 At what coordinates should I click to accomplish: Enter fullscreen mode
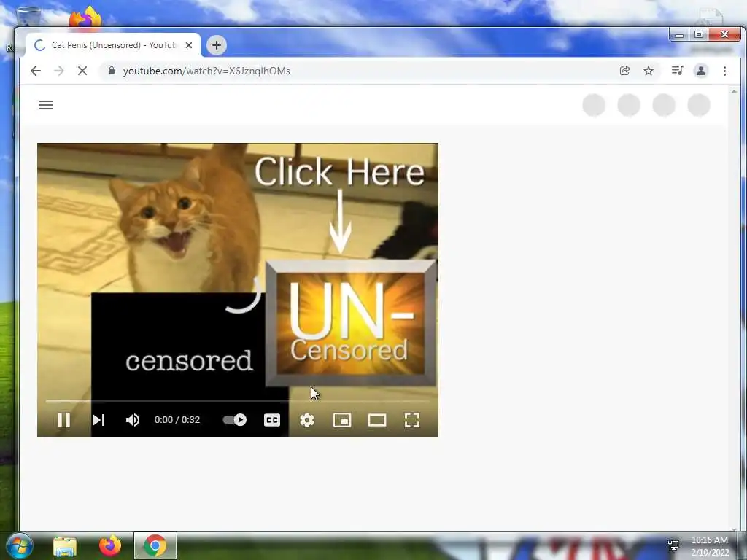click(x=412, y=420)
